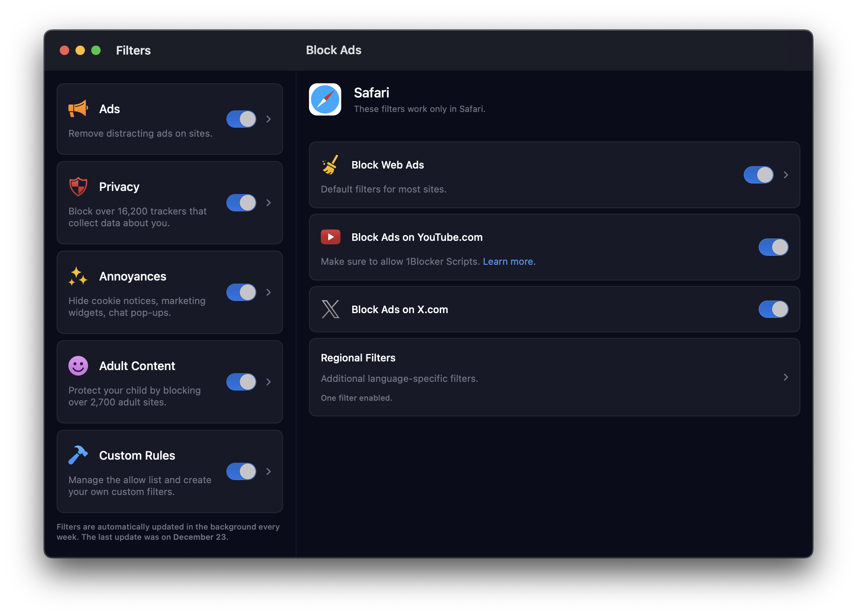The image size is (857, 616).
Task: Click the Filters window title text
Action: click(133, 50)
